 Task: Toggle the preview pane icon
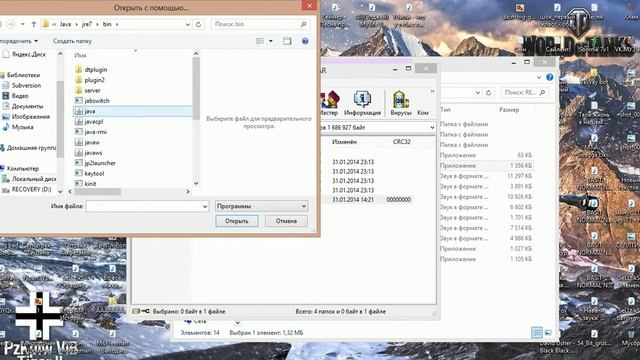tap(287, 41)
